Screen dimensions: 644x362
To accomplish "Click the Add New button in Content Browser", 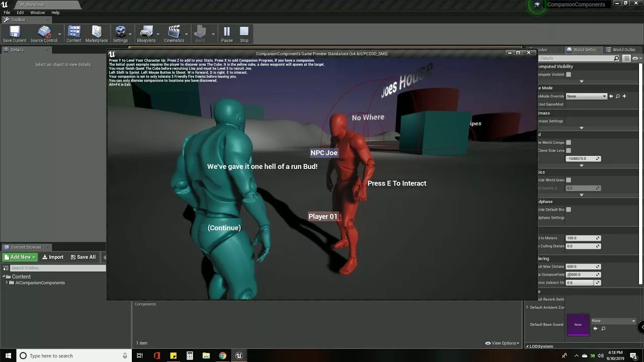I will point(19,257).
